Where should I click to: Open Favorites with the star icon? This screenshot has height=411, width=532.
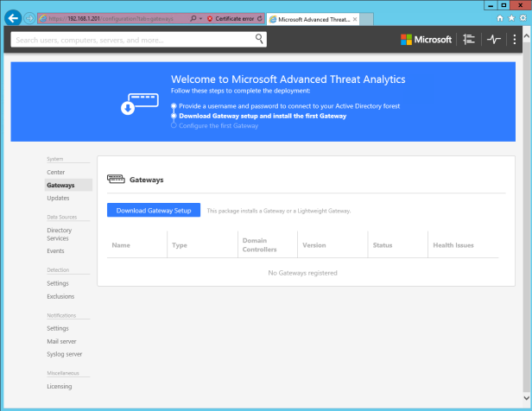coord(511,18)
